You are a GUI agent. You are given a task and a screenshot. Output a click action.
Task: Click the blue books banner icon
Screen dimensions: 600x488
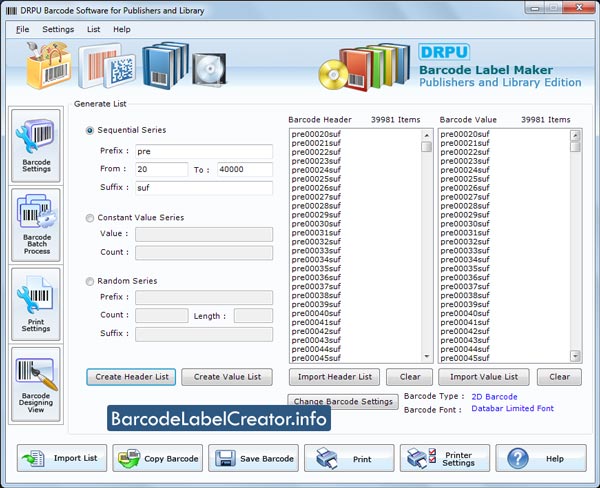point(165,65)
